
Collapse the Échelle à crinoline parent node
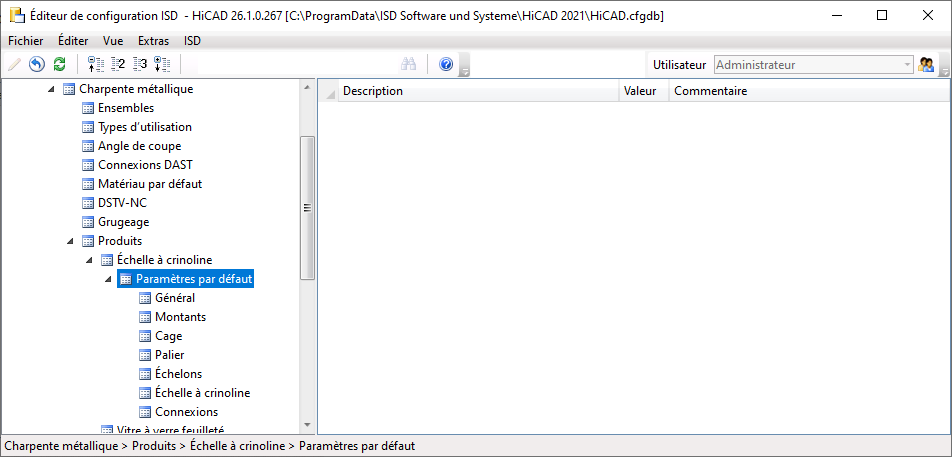(x=89, y=260)
